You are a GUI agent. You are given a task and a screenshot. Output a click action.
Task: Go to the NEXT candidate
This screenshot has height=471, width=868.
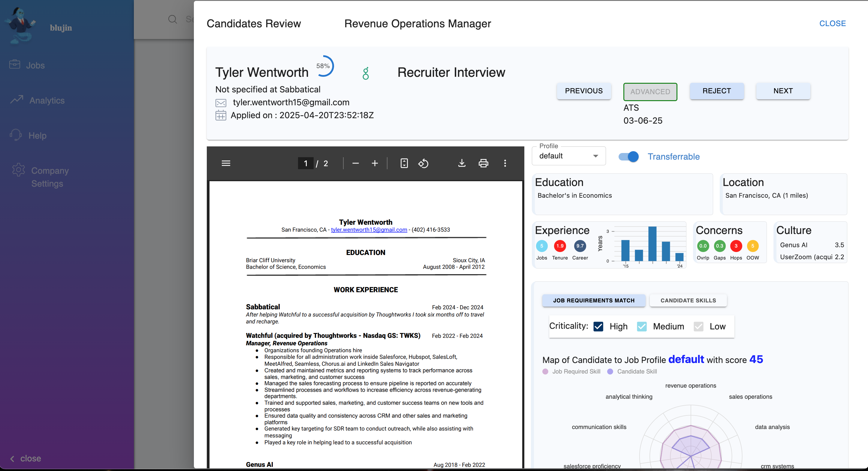coord(783,91)
